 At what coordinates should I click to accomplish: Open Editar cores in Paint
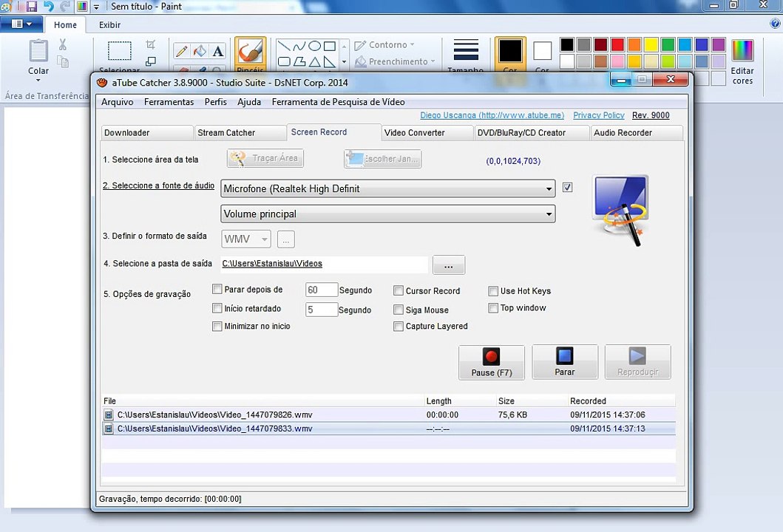[742, 62]
